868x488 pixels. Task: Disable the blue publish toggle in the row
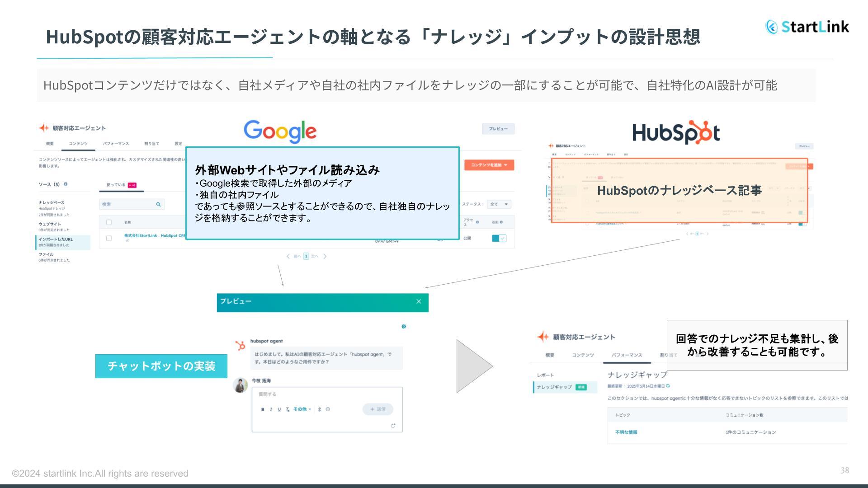(x=499, y=239)
